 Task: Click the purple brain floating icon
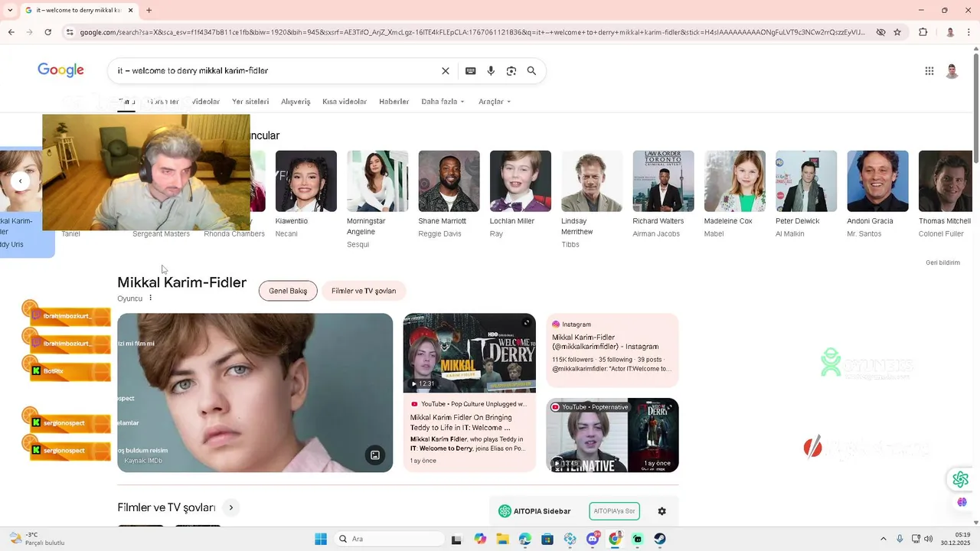coord(962,502)
